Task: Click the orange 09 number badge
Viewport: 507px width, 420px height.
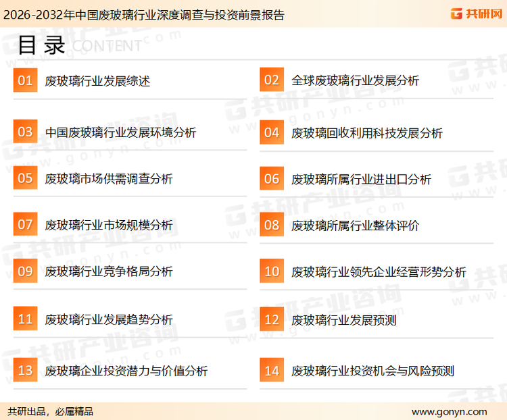Action: (x=25, y=271)
